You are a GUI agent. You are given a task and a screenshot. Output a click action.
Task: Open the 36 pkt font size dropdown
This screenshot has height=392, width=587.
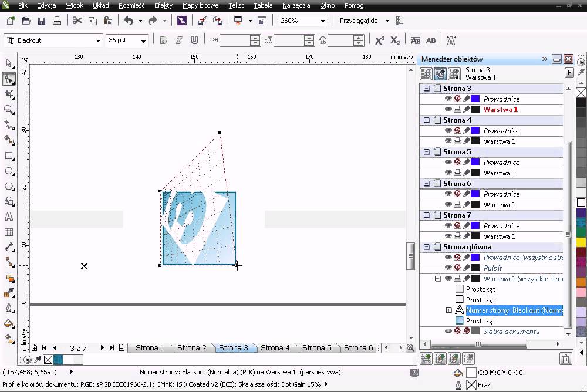pyautogui.click(x=143, y=41)
